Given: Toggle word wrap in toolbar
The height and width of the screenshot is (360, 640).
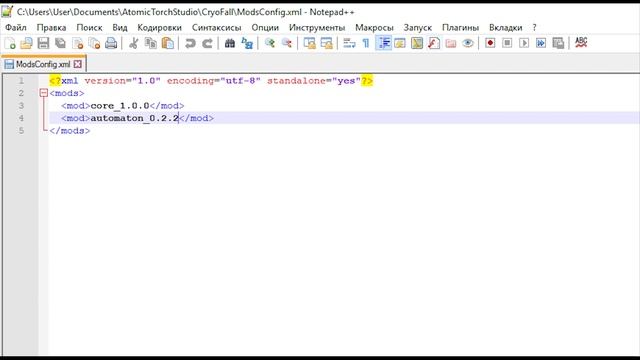Looking at the screenshot, I should point(349,43).
